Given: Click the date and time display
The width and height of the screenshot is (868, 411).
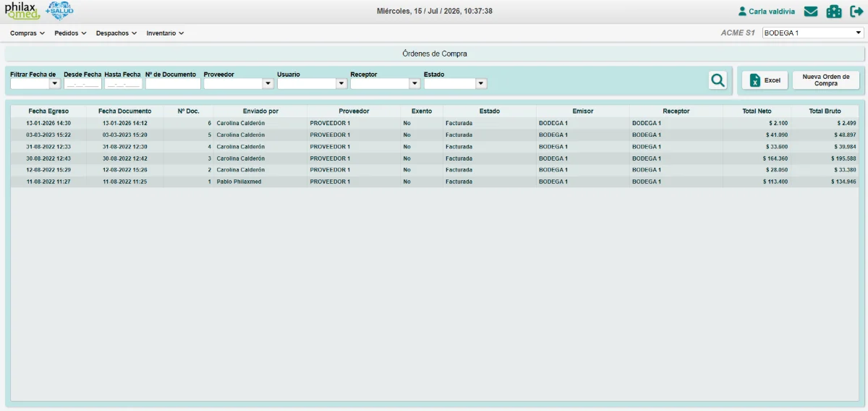Looking at the screenshot, I should point(435,12).
